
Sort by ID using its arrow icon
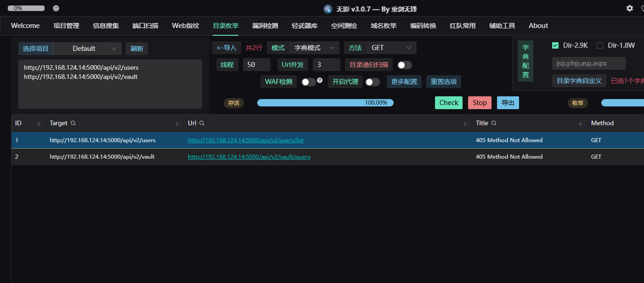click(39, 123)
